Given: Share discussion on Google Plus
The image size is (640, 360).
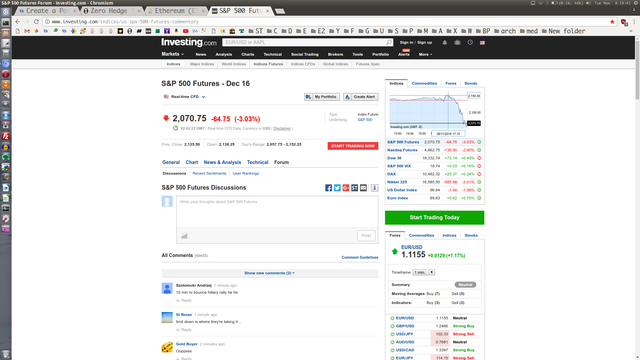Looking at the screenshot, I should [x=346, y=188].
